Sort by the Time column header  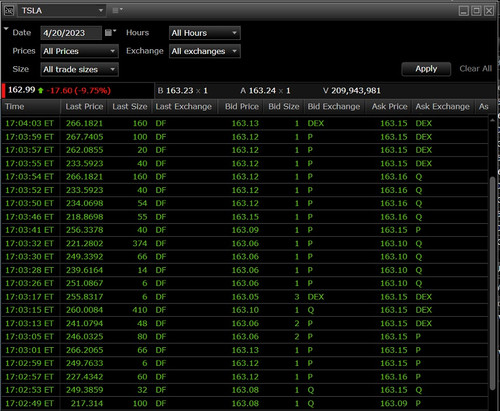point(31,107)
